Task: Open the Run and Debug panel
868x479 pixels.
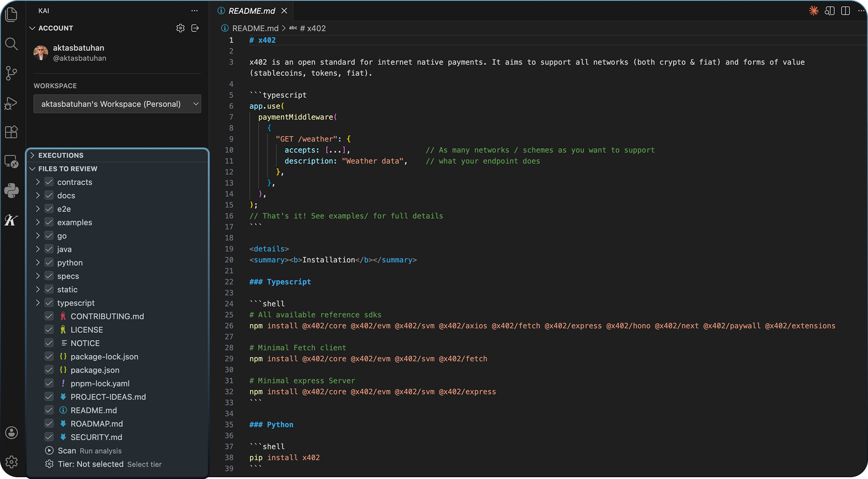Action: click(12, 103)
